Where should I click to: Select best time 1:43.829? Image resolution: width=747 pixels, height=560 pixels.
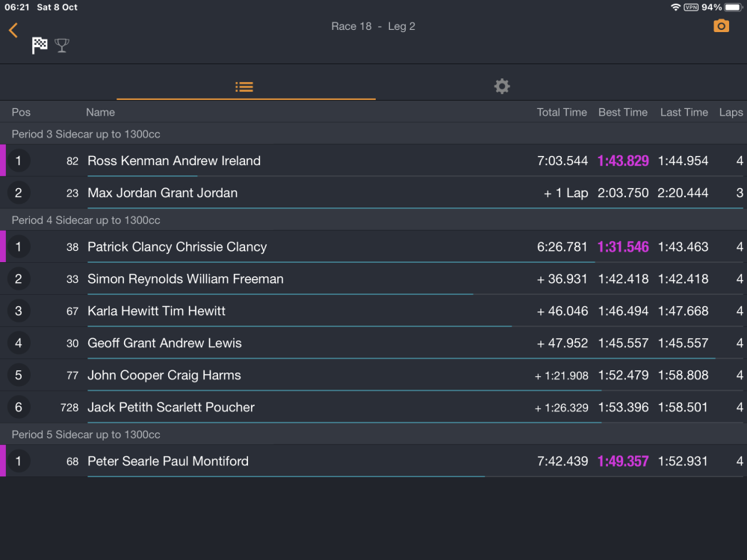(623, 161)
